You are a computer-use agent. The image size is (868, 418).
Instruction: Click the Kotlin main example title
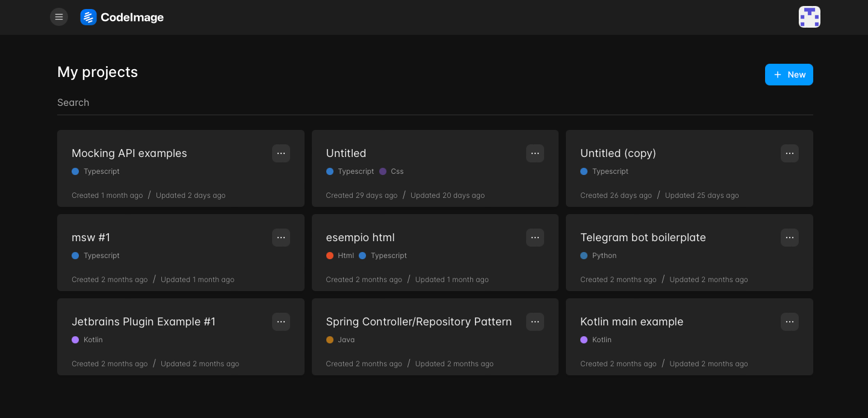point(631,322)
